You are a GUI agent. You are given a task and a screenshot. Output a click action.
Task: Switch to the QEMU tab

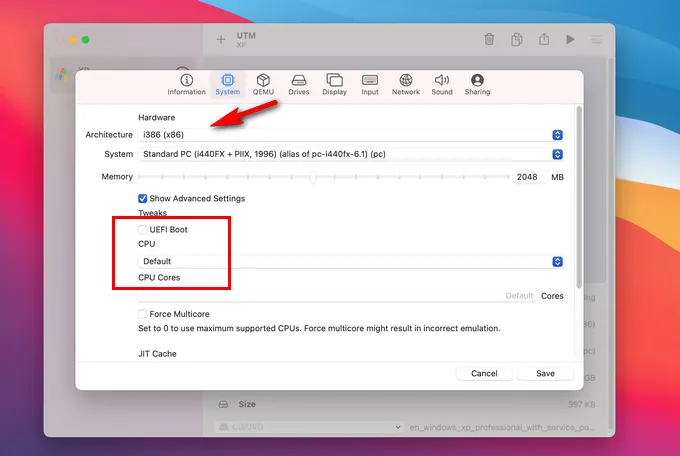(x=263, y=85)
